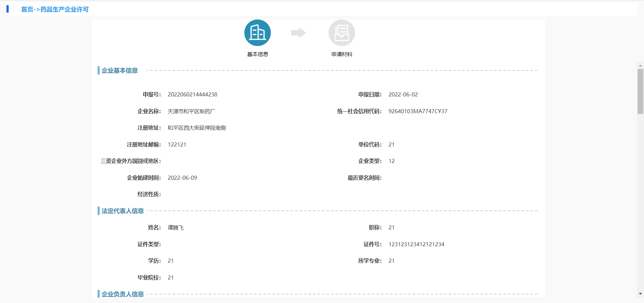Image resolution: width=644 pixels, height=303 pixels.
Task: Open the 申请材料 step label
Action: click(341, 54)
